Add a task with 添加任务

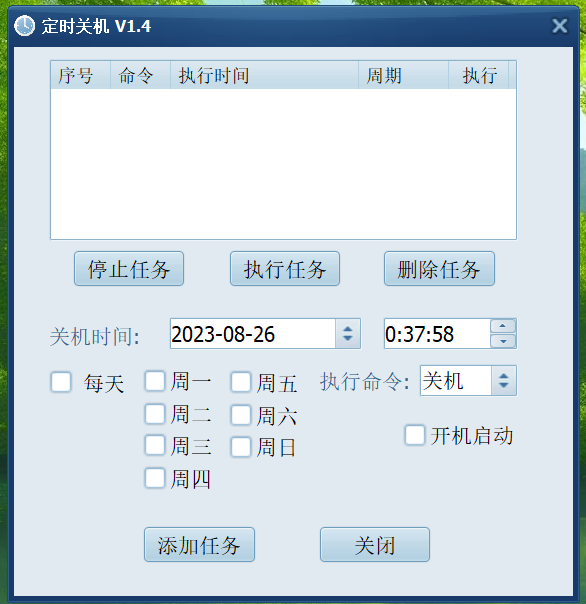pos(200,545)
